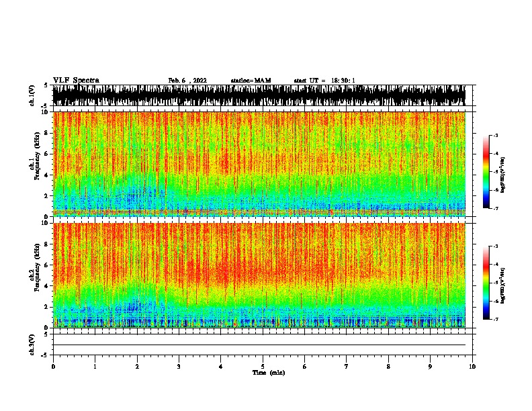Click the time axis tick label "2"
Screen dimensions: 532x411
(137, 366)
